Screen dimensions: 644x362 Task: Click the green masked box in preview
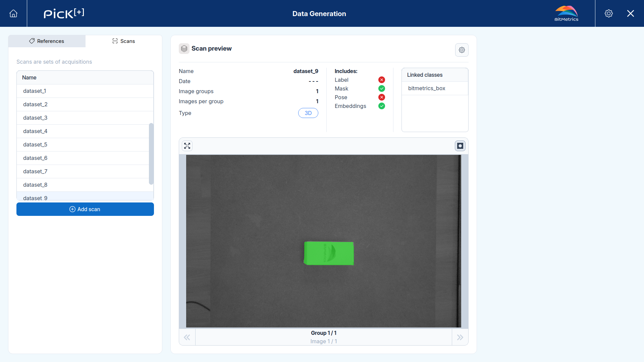(x=329, y=253)
